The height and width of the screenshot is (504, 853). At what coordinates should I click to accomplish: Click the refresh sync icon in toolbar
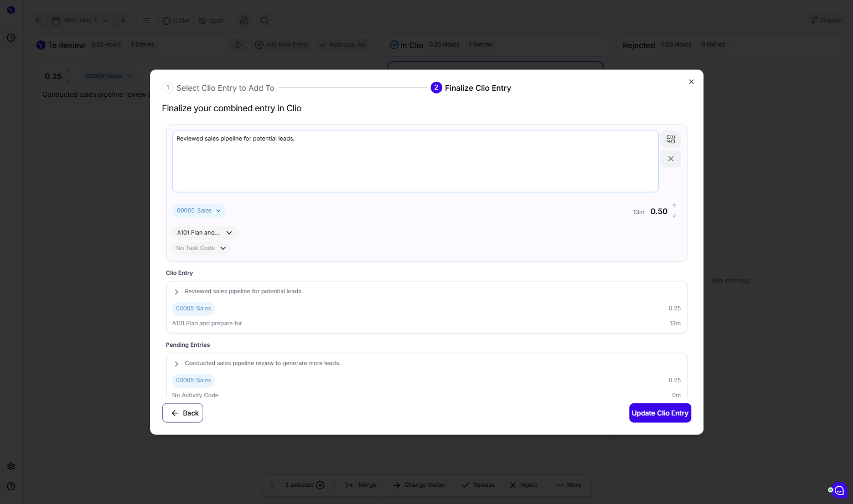click(244, 20)
